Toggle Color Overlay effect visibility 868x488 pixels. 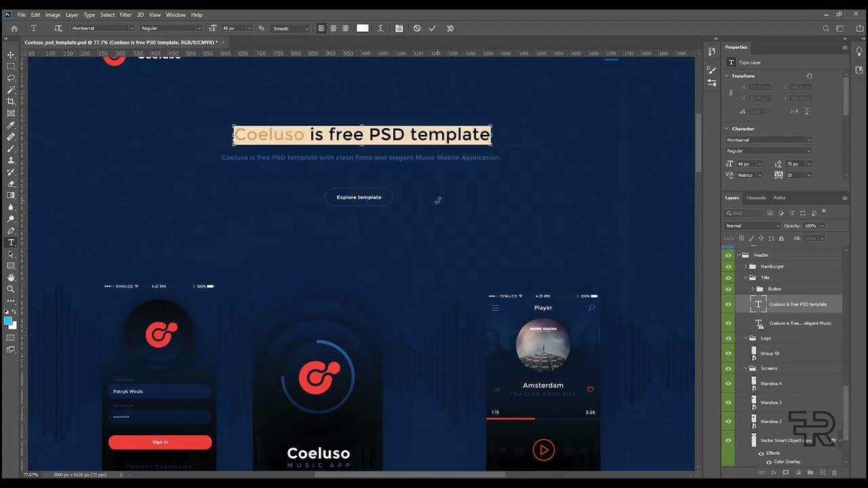click(769, 462)
